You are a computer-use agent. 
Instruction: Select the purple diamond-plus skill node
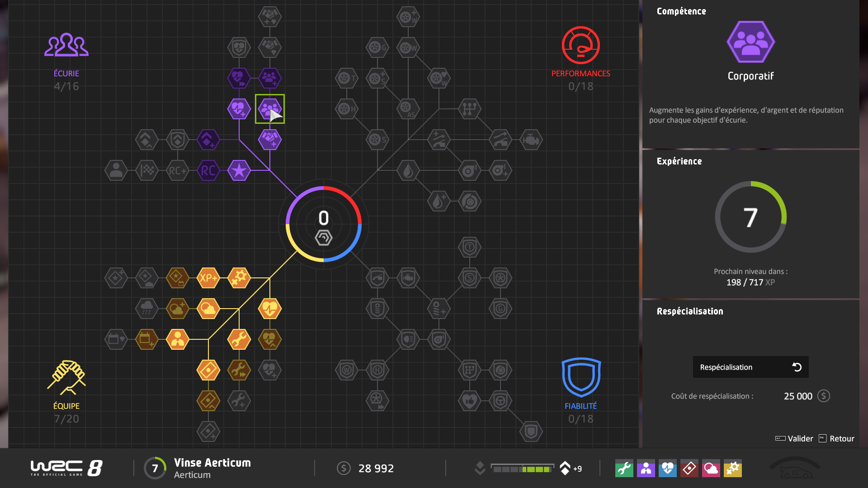tap(208, 140)
